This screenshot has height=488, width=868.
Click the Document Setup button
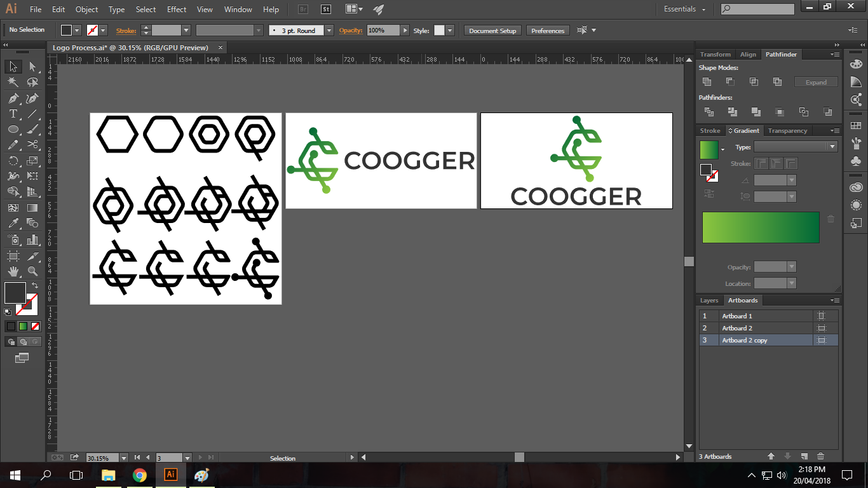click(492, 30)
